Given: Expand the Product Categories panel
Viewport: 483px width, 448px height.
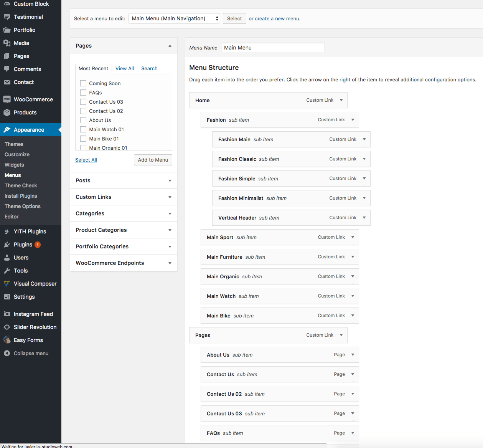Looking at the screenshot, I should (170, 230).
